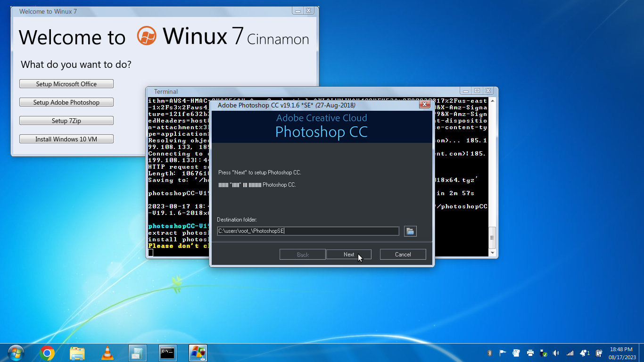Click the Terminal scrollbar up arrow

[493, 100]
